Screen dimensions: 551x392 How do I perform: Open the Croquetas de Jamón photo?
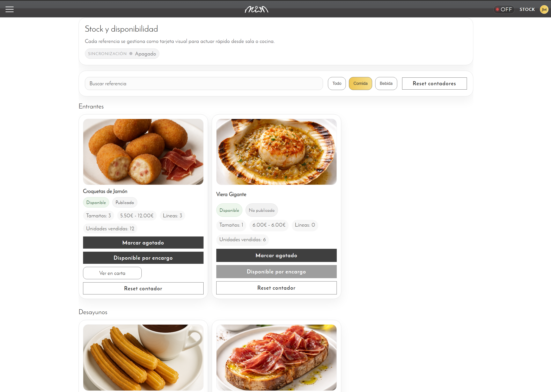click(x=143, y=152)
